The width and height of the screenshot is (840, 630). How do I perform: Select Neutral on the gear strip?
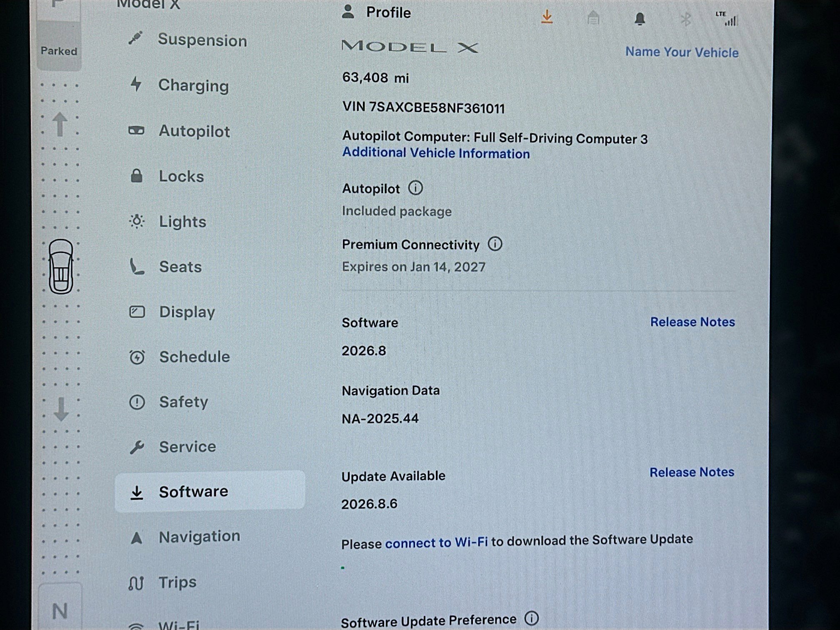point(60,611)
